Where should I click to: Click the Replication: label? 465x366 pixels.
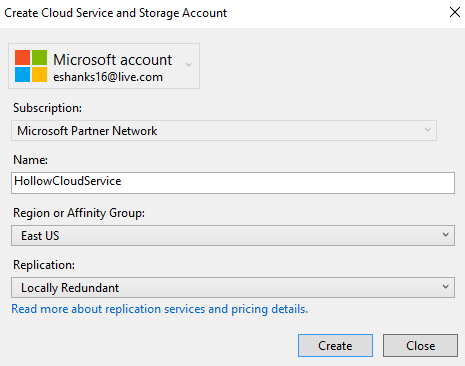point(44,265)
